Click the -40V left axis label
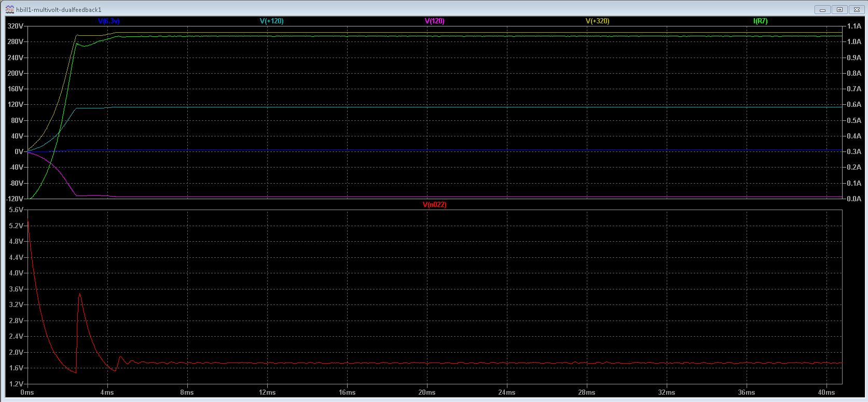Image resolution: width=868 pixels, height=402 pixels. 16,167
